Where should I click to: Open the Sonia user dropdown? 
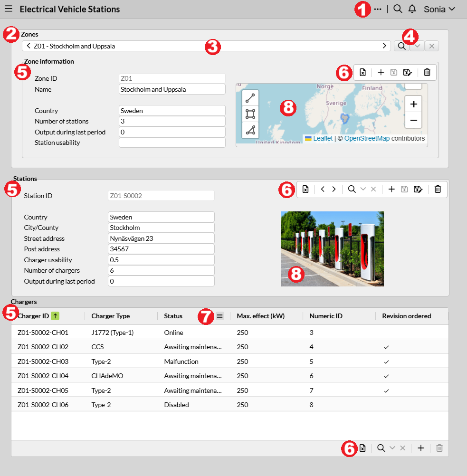[439, 9]
